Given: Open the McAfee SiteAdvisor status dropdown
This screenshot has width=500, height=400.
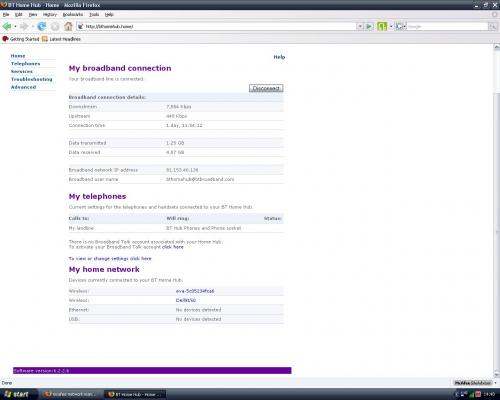Looking at the screenshot, I should [495, 383].
